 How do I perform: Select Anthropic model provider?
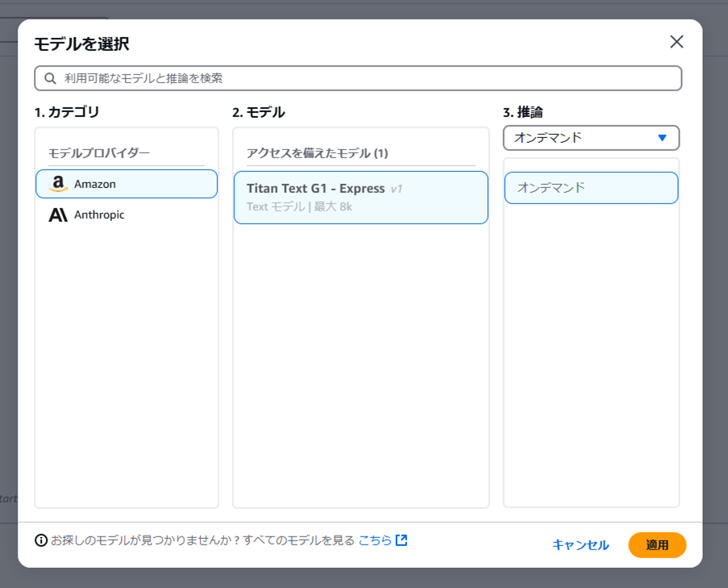pyautogui.click(x=127, y=215)
